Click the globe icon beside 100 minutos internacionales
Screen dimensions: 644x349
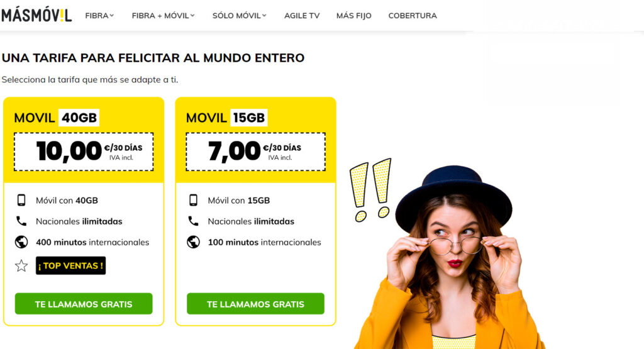(x=194, y=242)
